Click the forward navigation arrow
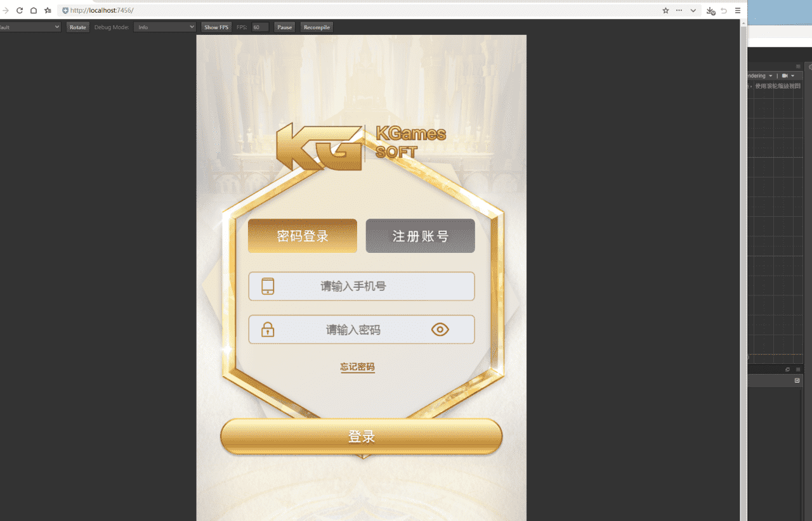The height and width of the screenshot is (521, 812). [6, 10]
